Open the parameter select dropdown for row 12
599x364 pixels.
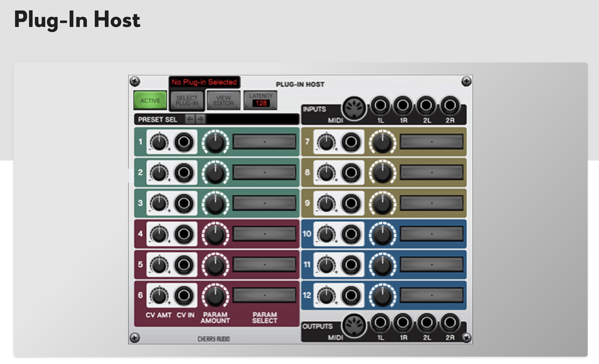(432, 295)
